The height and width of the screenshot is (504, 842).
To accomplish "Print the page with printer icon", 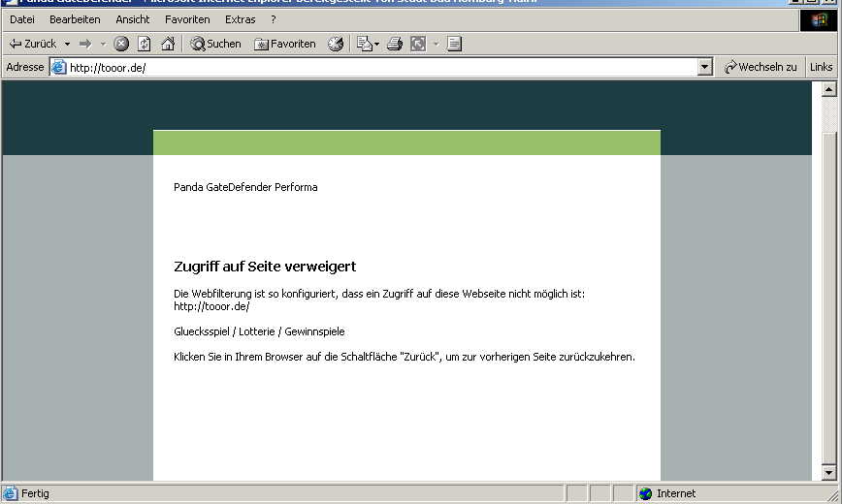I will 395,44.
